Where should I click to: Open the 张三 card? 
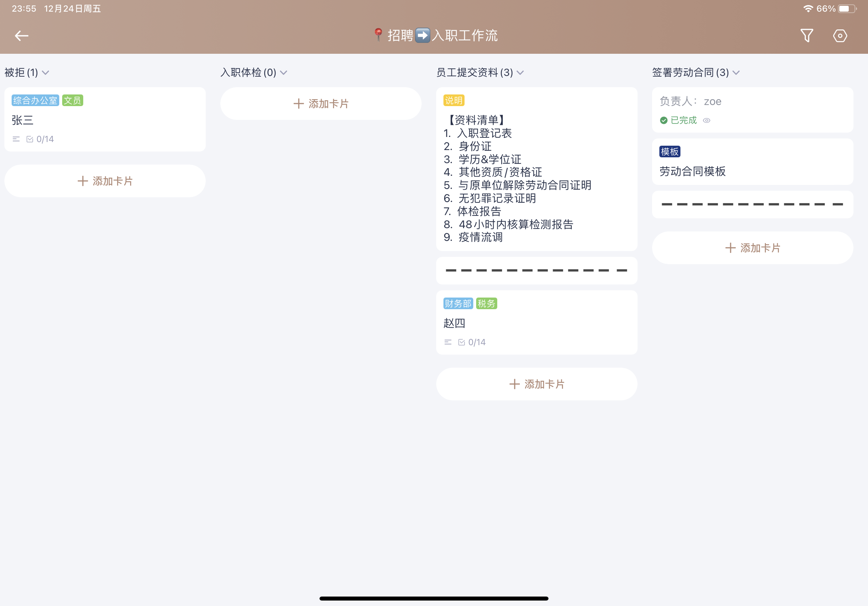[x=105, y=120]
